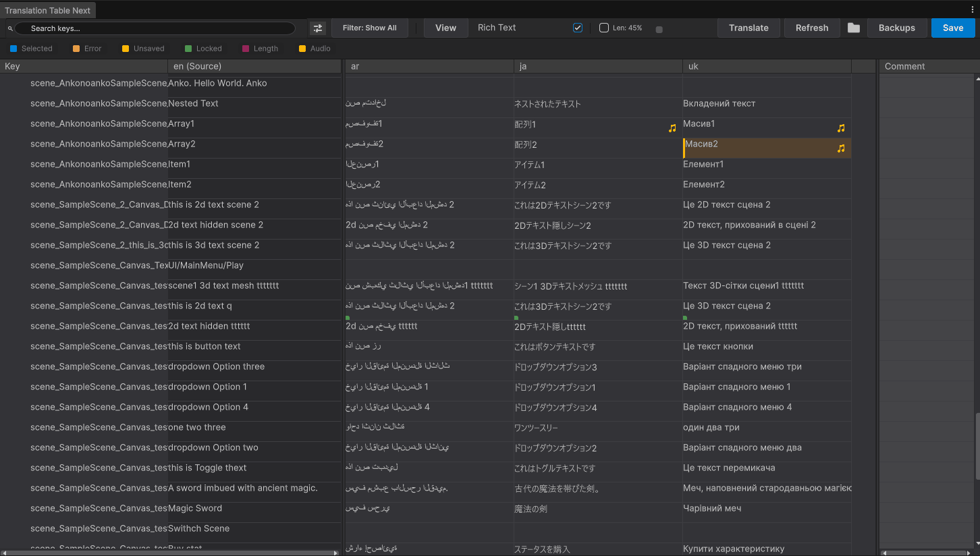Click the Len percentage slider handle
This screenshot has height=556, width=980.
[x=659, y=30]
